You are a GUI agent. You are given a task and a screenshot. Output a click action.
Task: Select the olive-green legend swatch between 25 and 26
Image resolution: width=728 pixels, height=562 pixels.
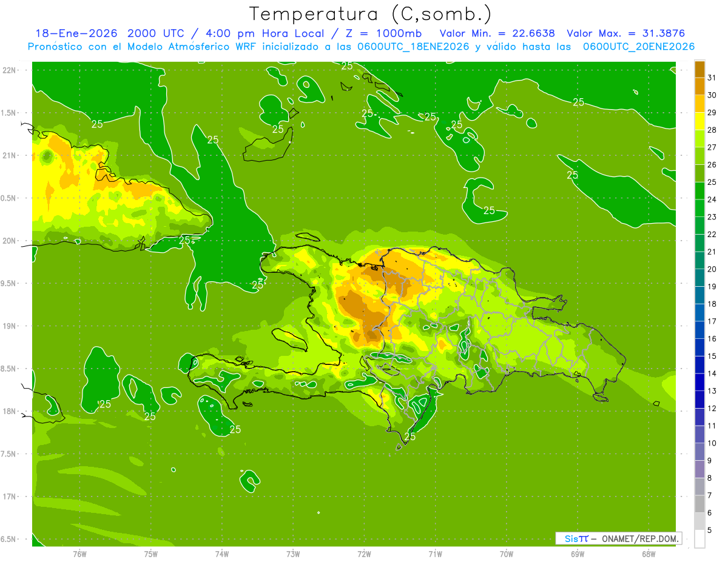click(x=699, y=173)
